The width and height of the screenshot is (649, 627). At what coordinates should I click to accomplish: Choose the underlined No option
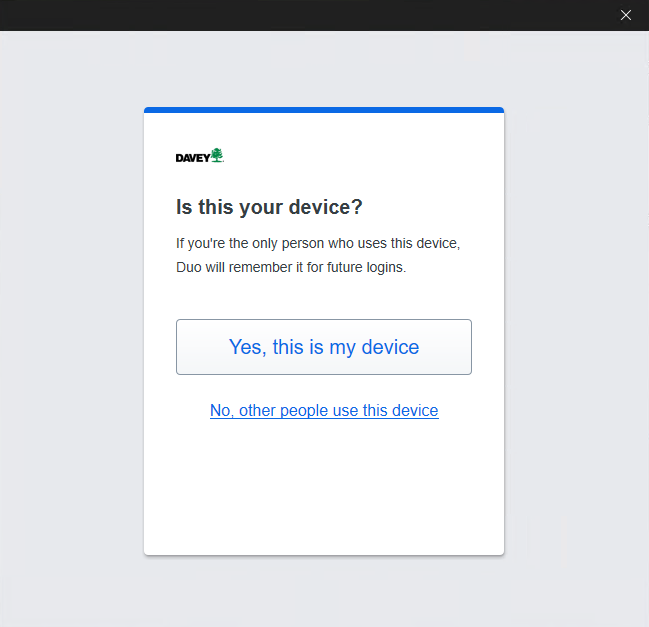click(x=324, y=411)
